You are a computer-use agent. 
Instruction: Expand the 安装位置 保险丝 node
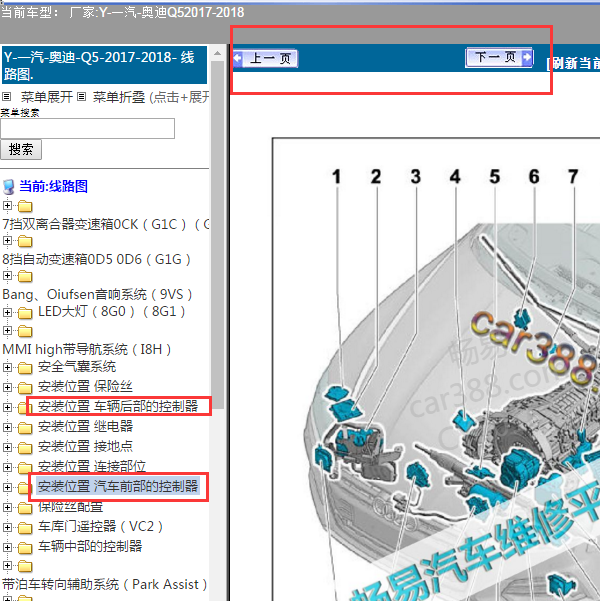pyautogui.click(x=7, y=388)
